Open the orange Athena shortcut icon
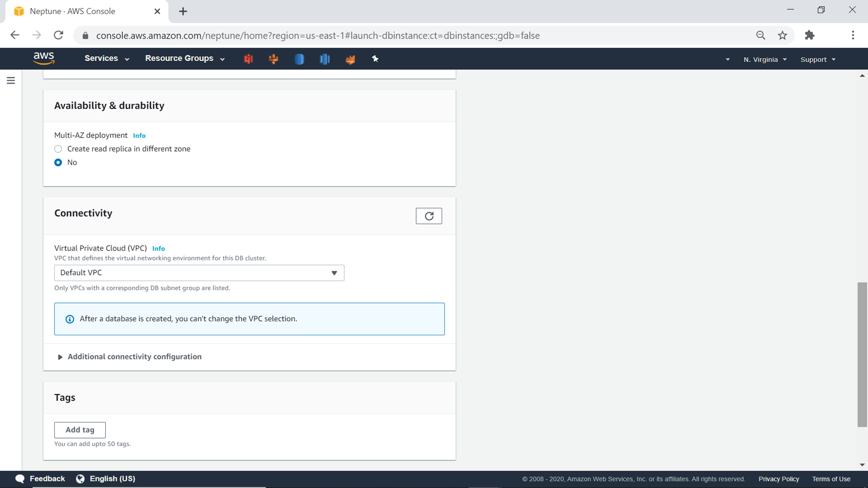Screen dimensions: 868x488 (x=350, y=59)
